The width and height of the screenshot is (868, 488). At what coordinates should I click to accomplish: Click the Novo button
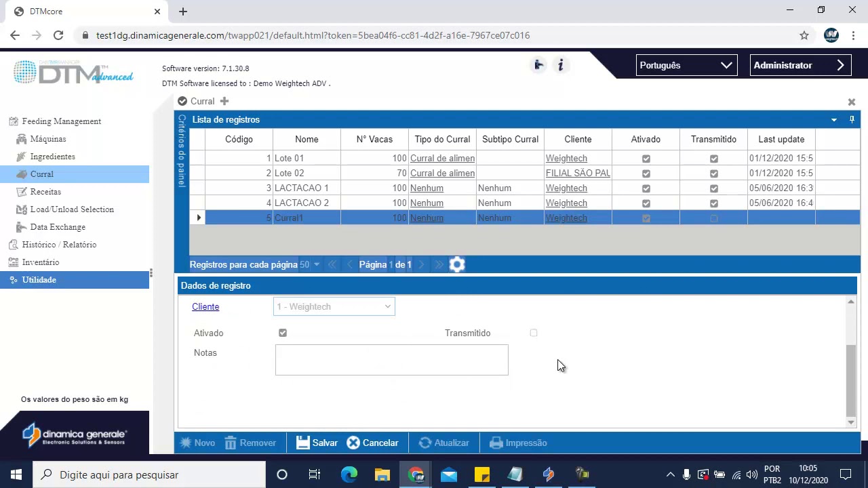coord(197,443)
